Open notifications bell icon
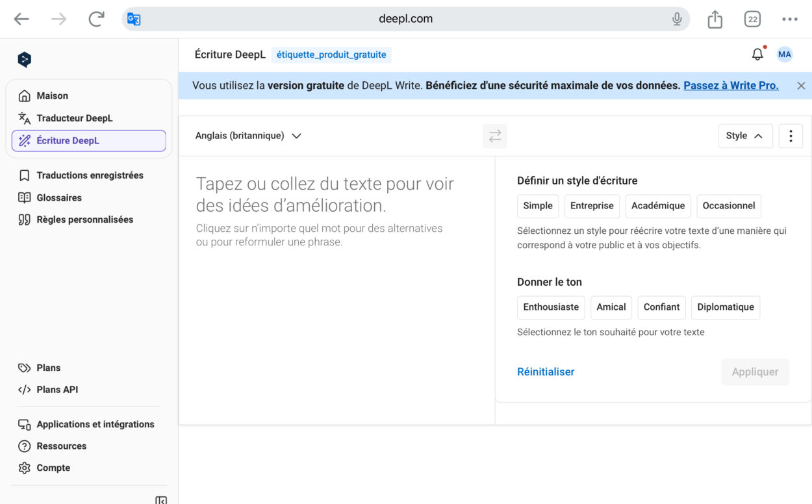Image resolution: width=812 pixels, height=504 pixels. [757, 55]
